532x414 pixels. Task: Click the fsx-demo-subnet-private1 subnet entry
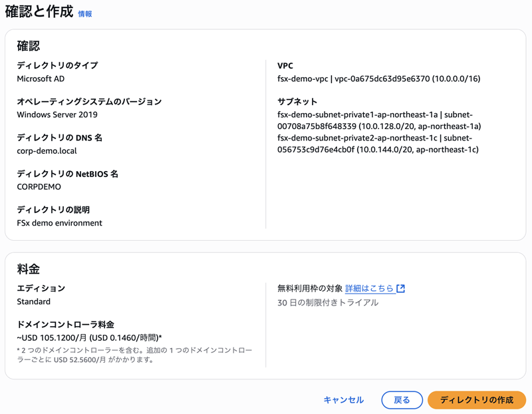click(379, 120)
